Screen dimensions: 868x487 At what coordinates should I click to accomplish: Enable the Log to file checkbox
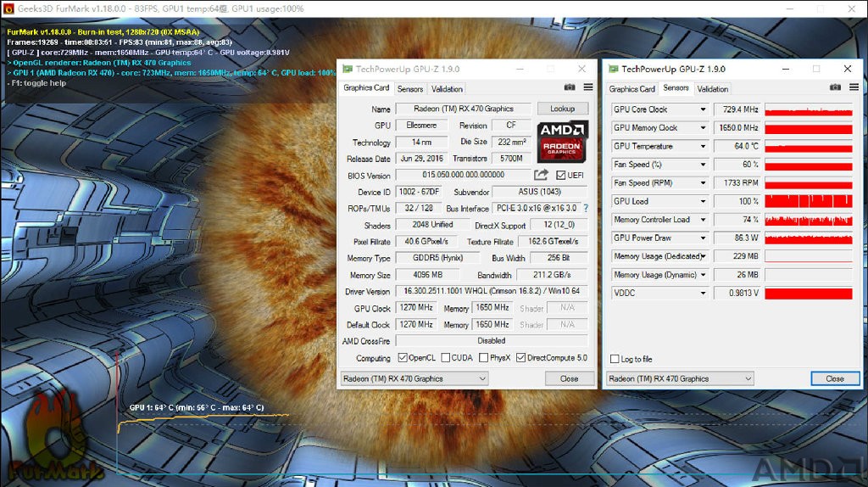pyautogui.click(x=615, y=359)
